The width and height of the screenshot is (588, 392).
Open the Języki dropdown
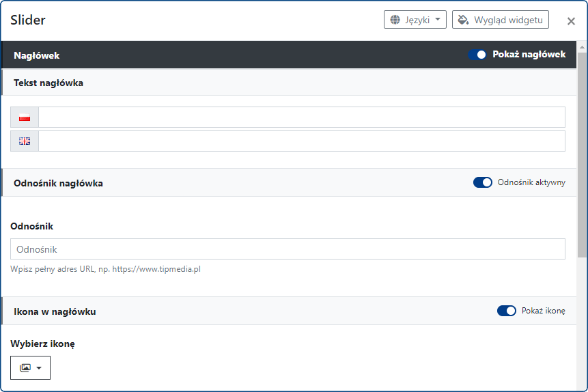(x=415, y=20)
